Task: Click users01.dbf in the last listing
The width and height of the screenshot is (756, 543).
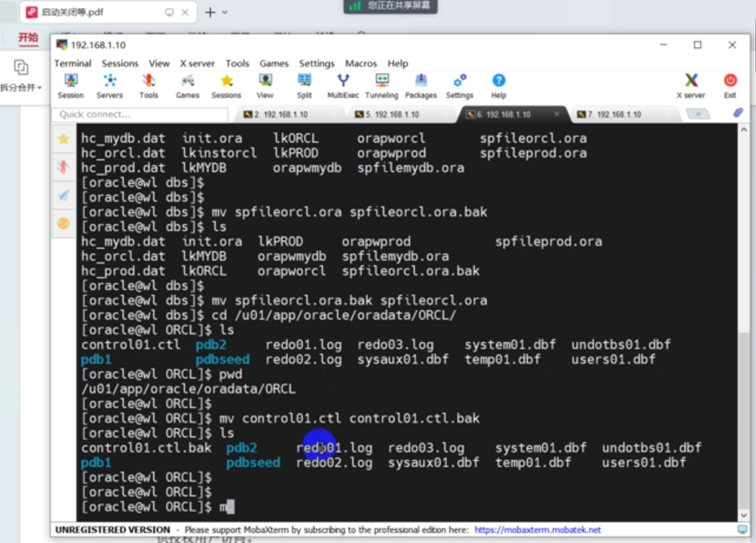Action: [644, 462]
